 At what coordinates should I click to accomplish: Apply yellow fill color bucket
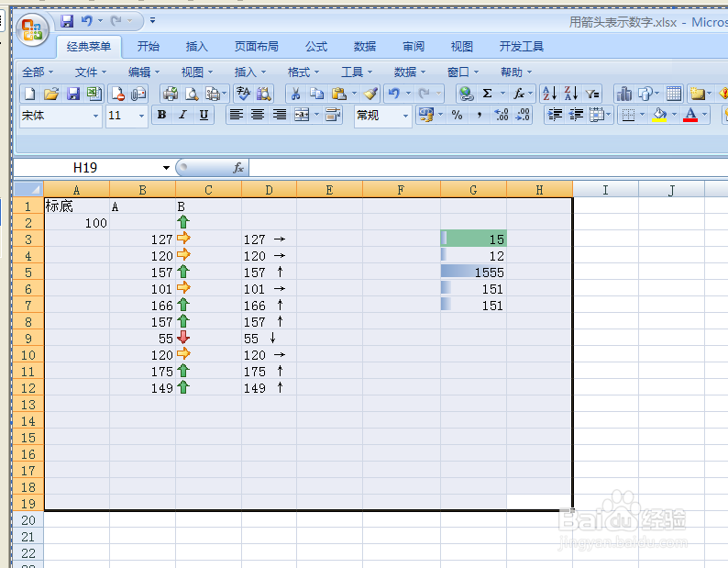pos(659,115)
